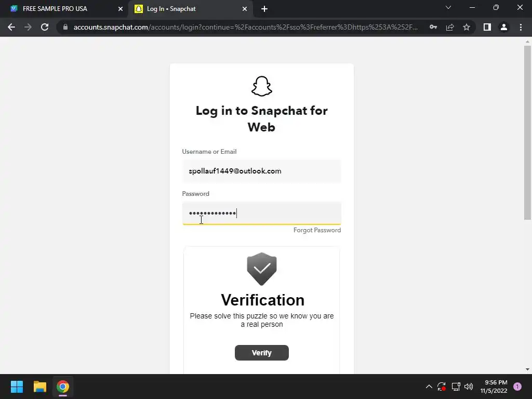
Task: Click the Verification shield icon
Action: (262, 269)
